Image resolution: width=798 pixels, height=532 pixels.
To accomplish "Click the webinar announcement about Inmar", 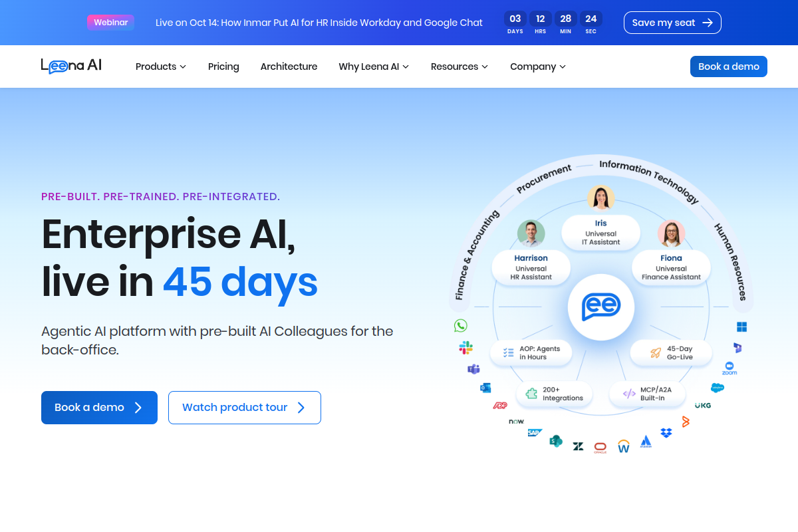I will 319,23.
